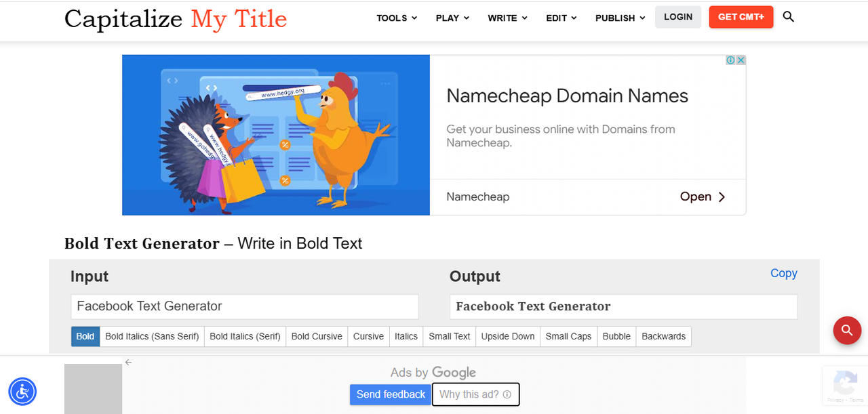Click the red floating search button

coord(847,330)
